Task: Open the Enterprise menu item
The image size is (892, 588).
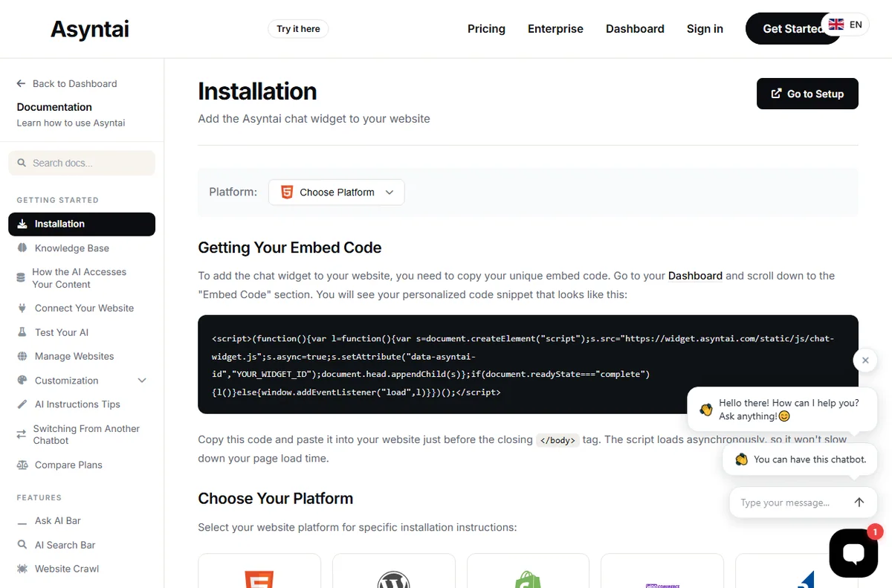Action: tap(555, 29)
